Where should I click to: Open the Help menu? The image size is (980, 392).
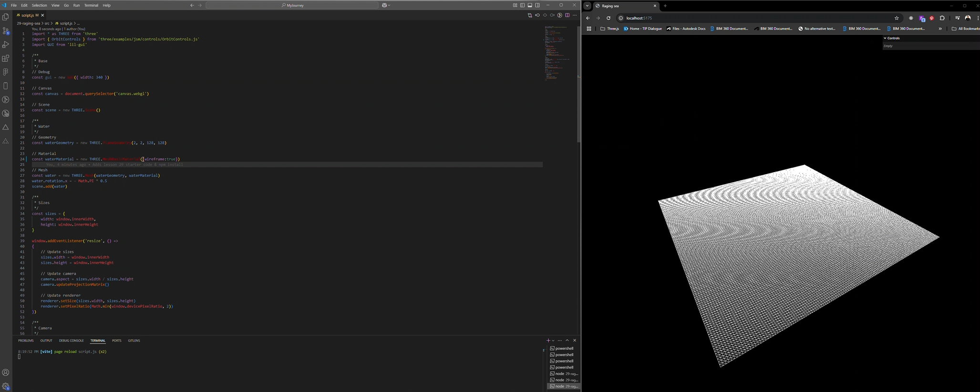[x=107, y=5]
